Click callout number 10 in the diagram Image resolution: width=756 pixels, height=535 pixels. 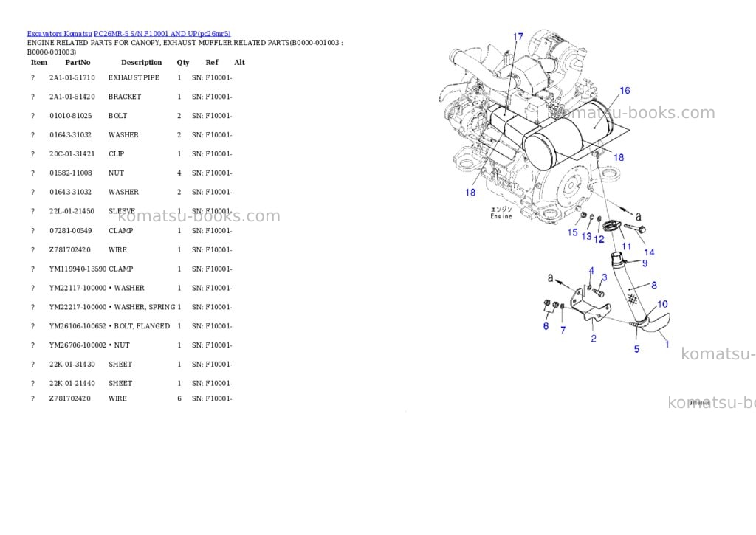point(662,304)
